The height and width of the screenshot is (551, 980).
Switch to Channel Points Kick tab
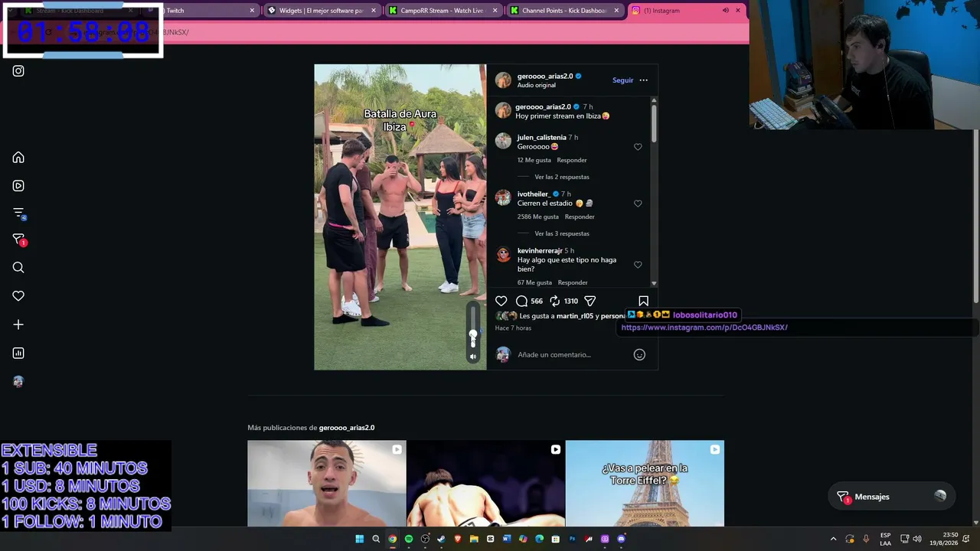pyautogui.click(x=565, y=11)
